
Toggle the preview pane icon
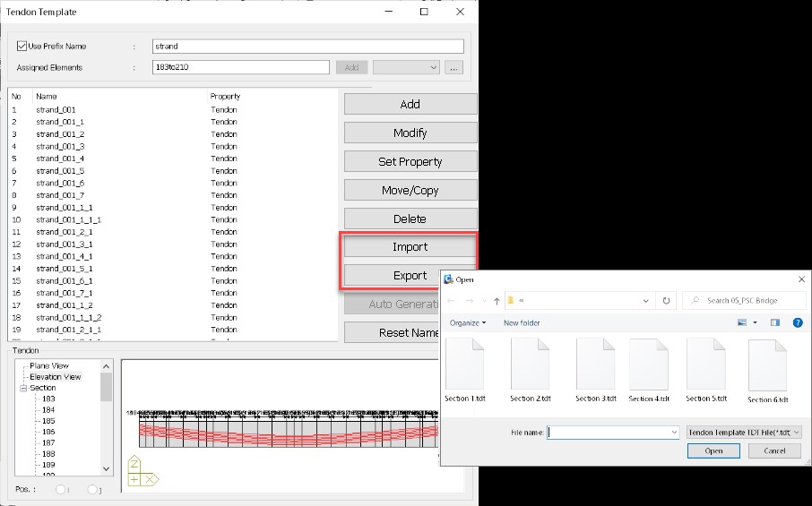pos(775,322)
